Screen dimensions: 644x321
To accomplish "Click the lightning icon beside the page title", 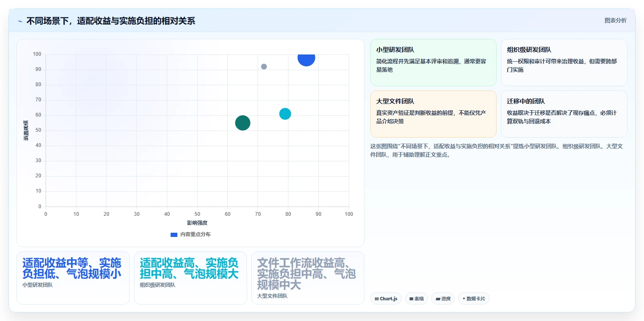I will 20,21.
